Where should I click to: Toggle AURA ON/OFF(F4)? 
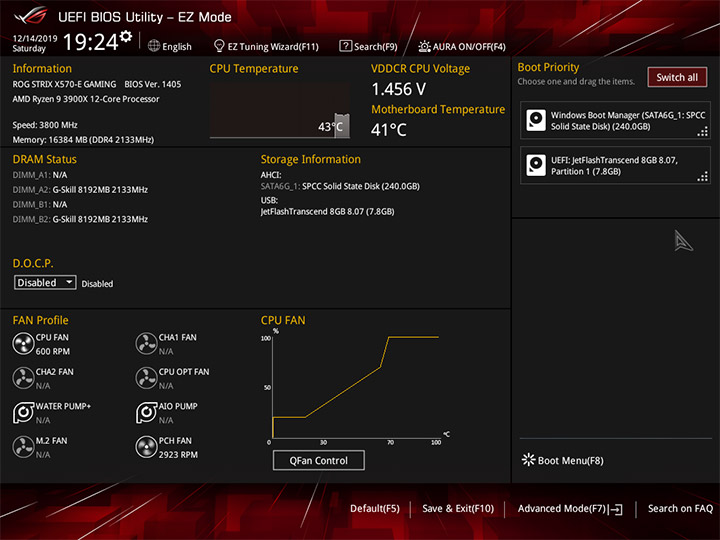click(469, 46)
